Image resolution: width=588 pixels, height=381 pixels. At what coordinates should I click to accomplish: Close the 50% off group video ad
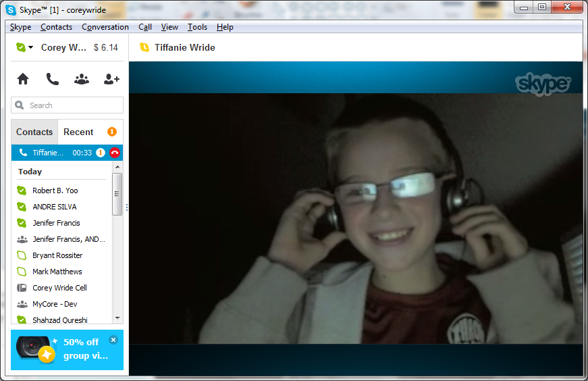(113, 340)
